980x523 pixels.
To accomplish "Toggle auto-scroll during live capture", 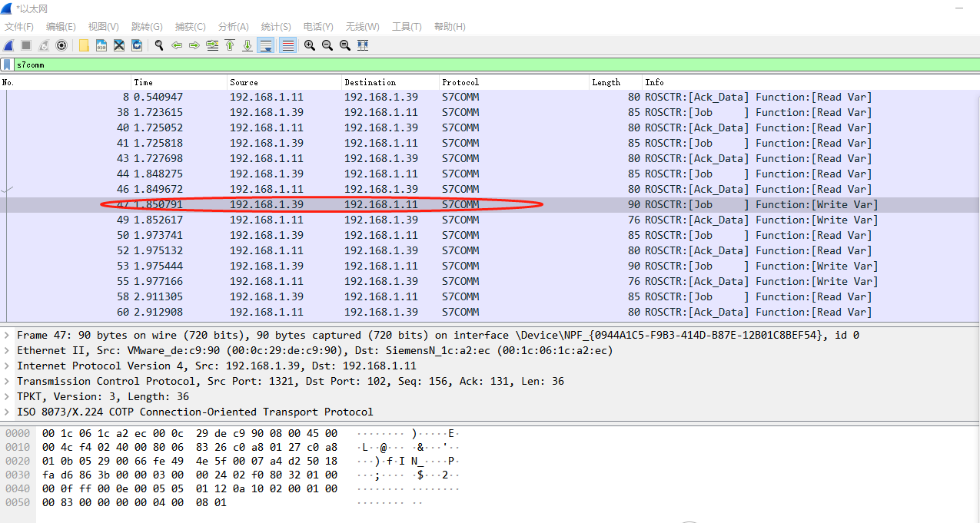I will pos(266,45).
